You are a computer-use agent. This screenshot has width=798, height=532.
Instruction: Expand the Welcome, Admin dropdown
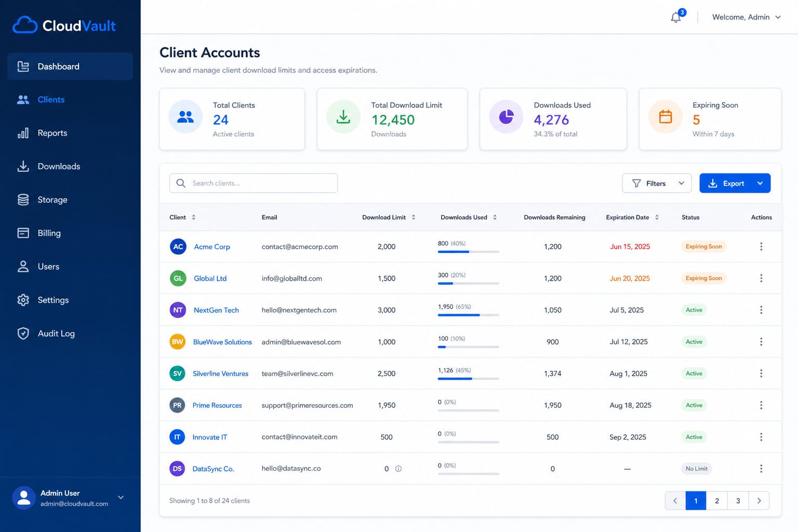coord(747,17)
